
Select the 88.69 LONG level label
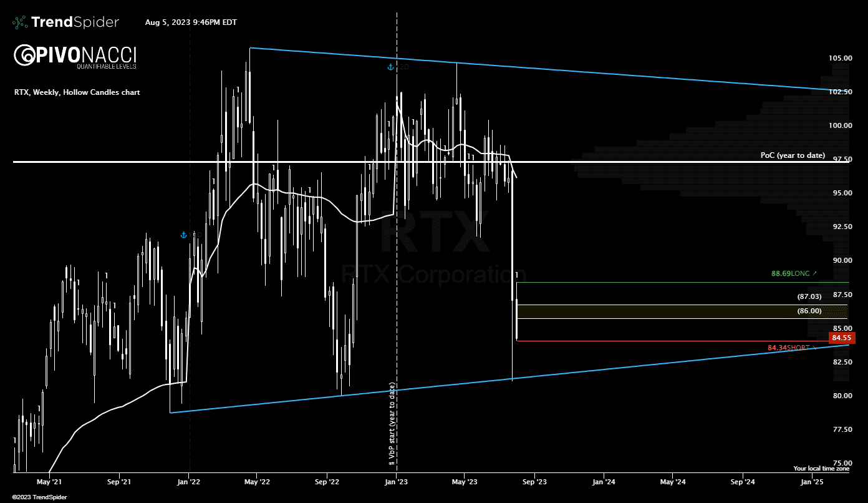789,273
